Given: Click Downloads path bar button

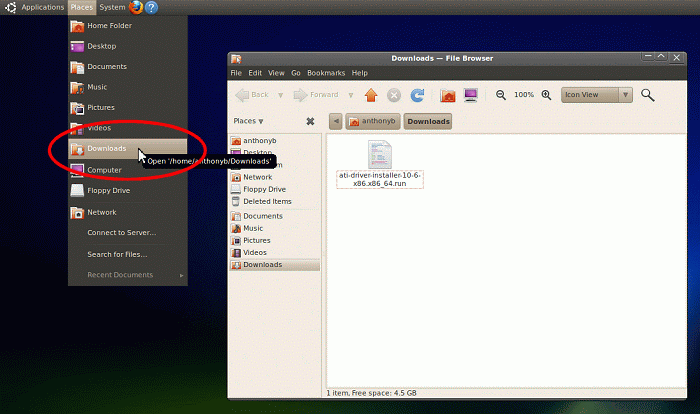Looking at the screenshot, I should 428,121.
